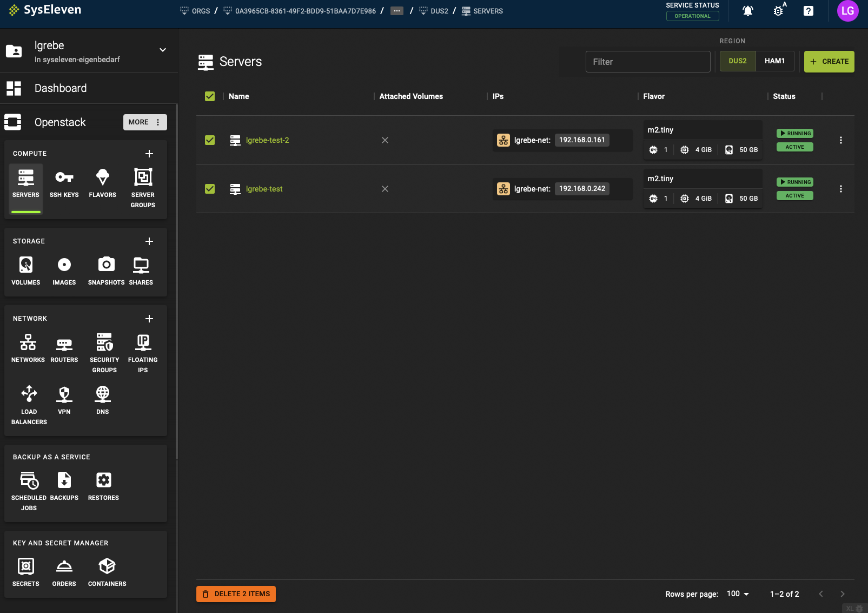Screen dimensions: 868x613
Task: Open the lgrebe-test-2 server link
Action: 267,140
